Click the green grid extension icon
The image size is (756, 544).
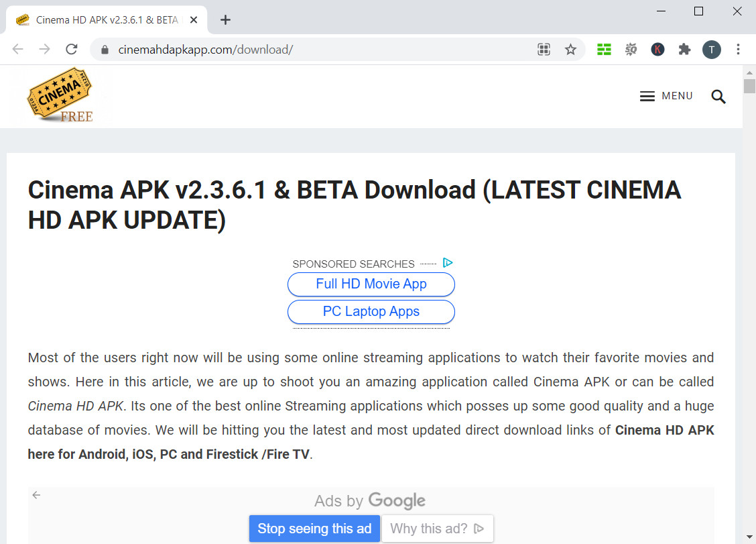coord(604,49)
